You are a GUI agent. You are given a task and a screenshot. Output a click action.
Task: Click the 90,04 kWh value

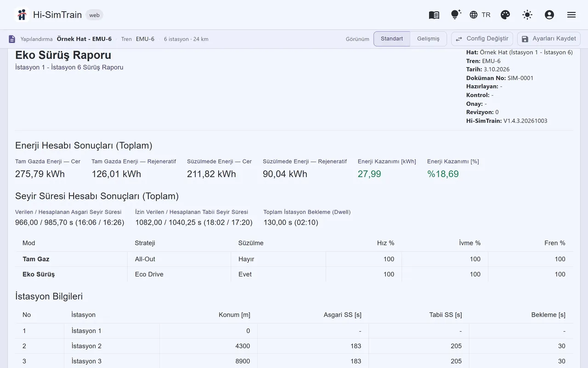285,174
